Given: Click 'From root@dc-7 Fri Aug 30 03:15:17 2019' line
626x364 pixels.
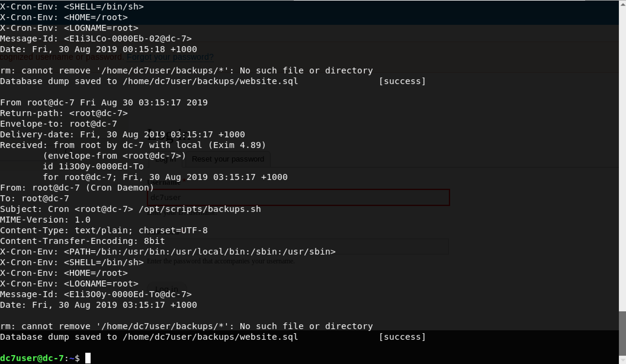Looking at the screenshot, I should pyautogui.click(x=104, y=102).
